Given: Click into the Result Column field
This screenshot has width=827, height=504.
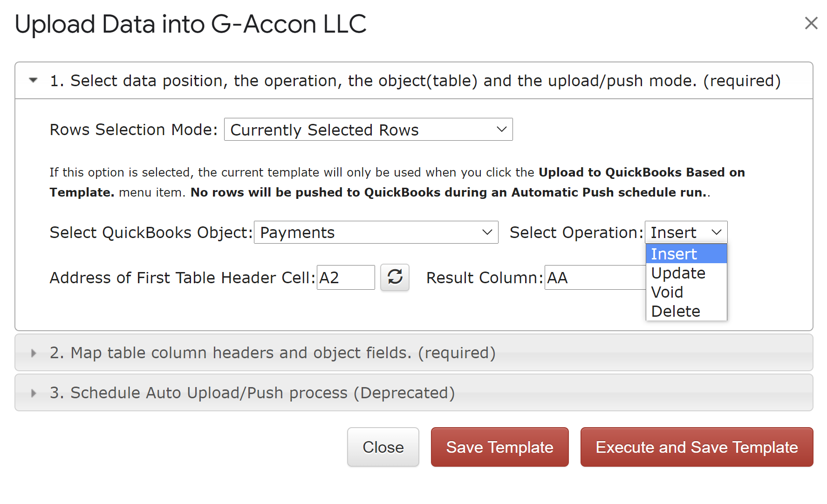Looking at the screenshot, I should point(595,278).
